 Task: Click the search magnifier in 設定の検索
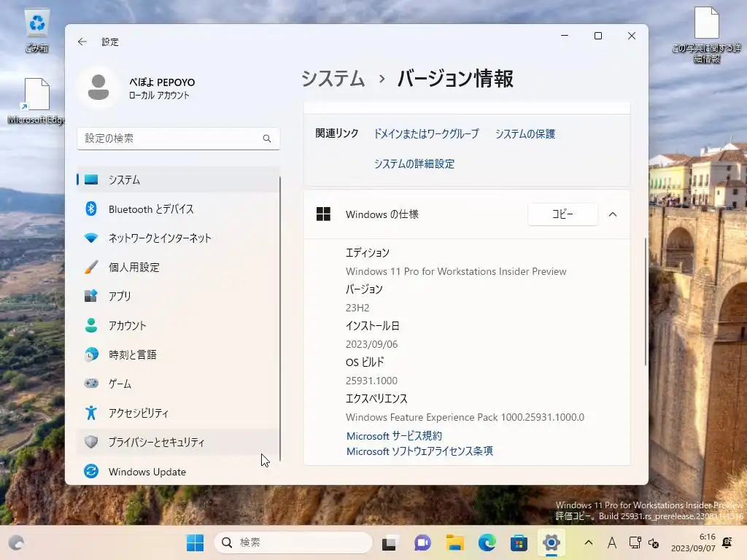pyautogui.click(x=267, y=139)
